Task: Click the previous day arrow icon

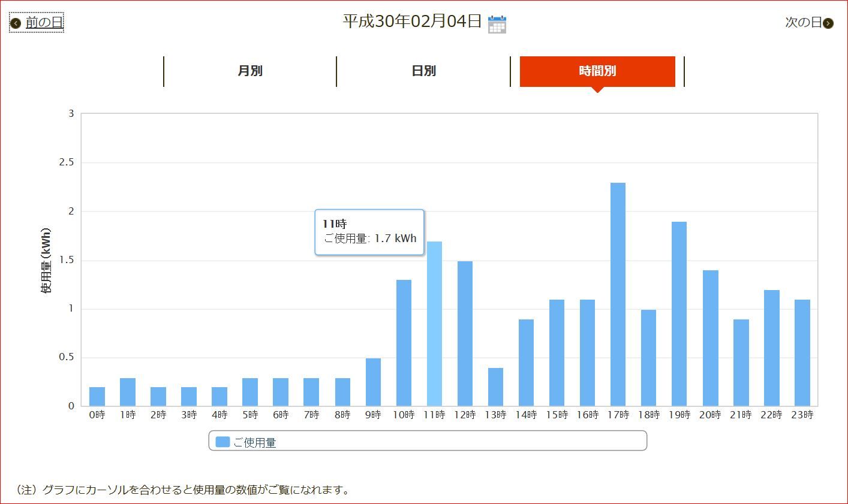Action: (x=16, y=23)
